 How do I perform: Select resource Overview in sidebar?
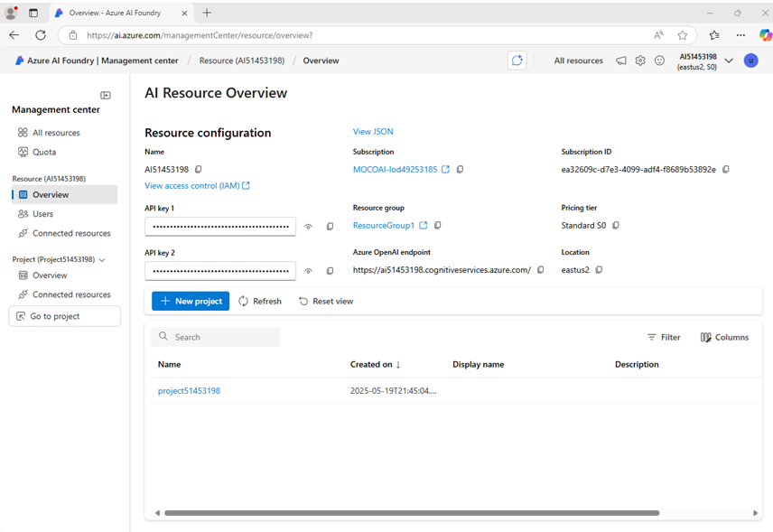pos(65,195)
